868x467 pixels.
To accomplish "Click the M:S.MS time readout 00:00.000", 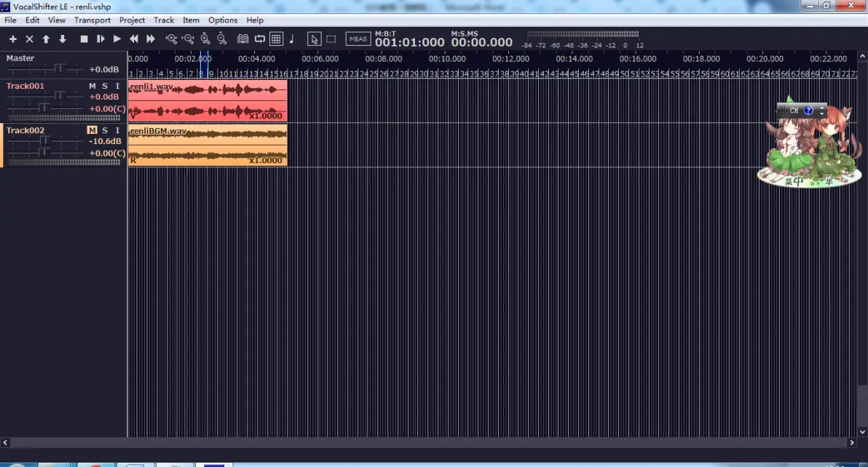I will point(481,42).
